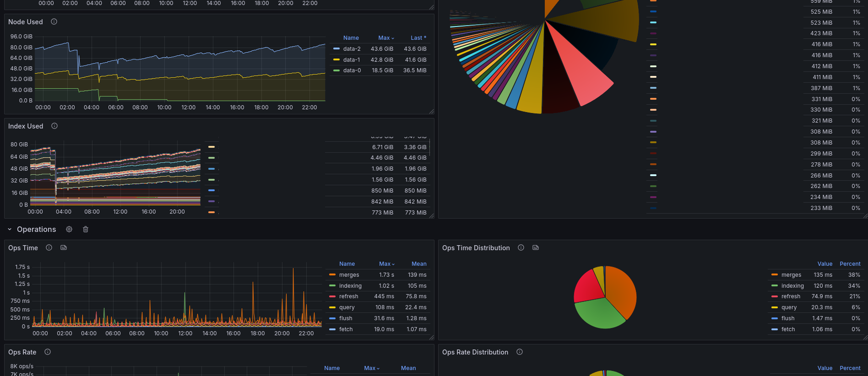Sort Ops Time Distribution legend by Percent
The width and height of the screenshot is (868, 376).
click(850, 264)
